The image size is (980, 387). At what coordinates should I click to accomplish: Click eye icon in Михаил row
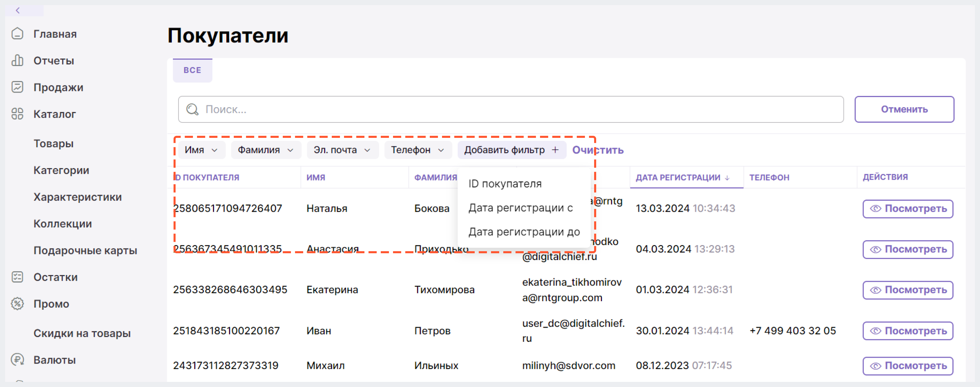coord(876,366)
